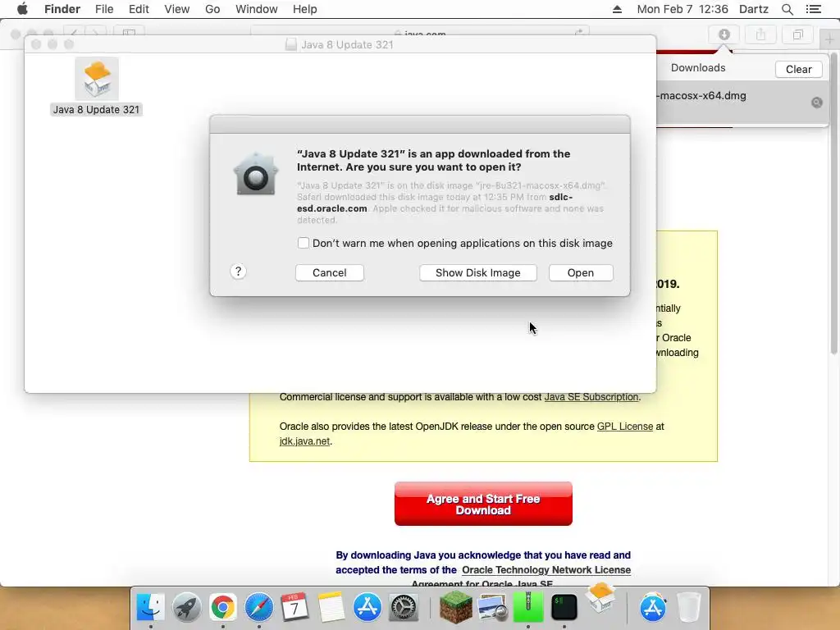Viewport: 840px width, 630px height.
Task: Click the eject icon in the menu bar
Action: click(617, 9)
